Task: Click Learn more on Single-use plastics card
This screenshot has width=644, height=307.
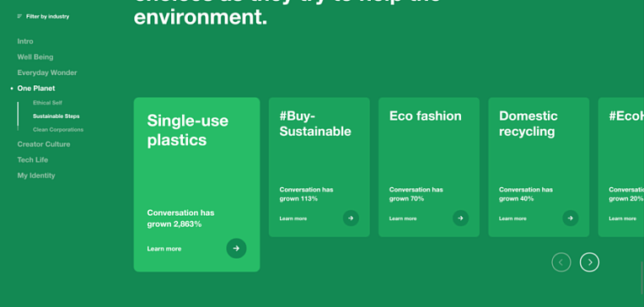Action: [x=164, y=249]
